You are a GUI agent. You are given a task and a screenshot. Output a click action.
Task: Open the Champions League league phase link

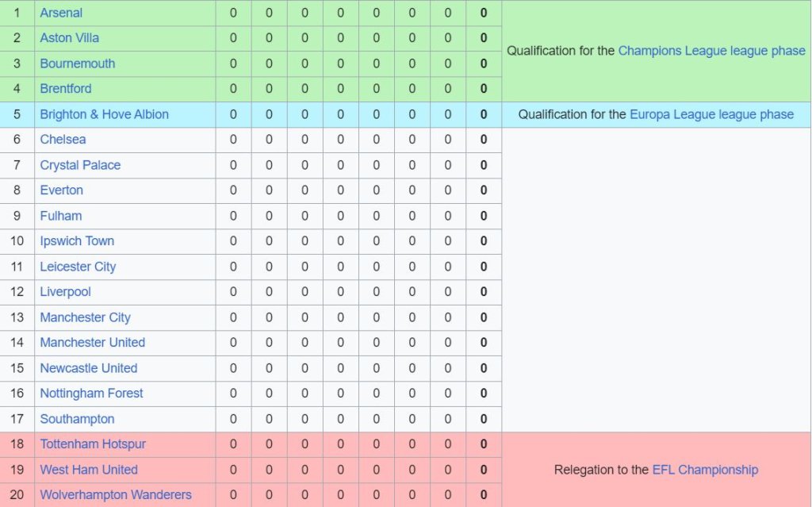coord(711,51)
